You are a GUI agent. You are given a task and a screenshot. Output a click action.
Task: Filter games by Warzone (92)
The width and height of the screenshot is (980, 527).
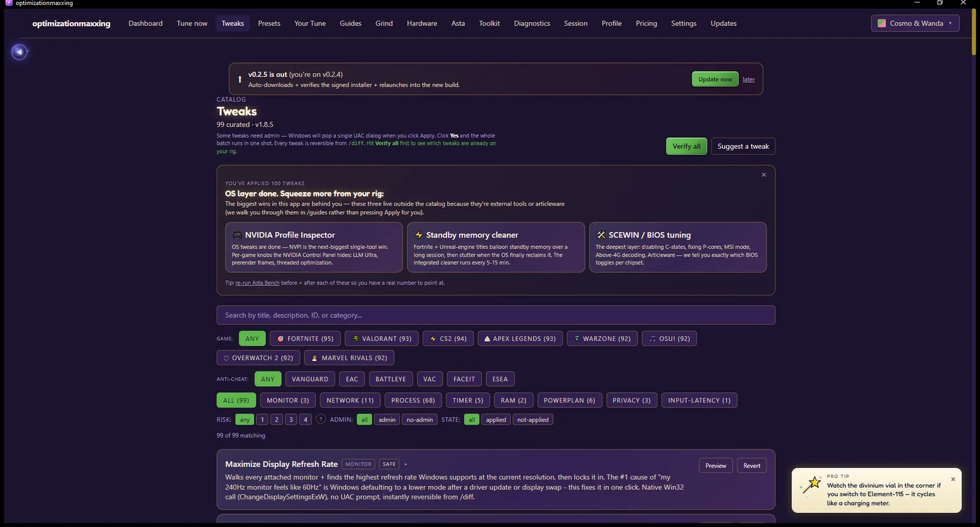(x=602, y=338)
